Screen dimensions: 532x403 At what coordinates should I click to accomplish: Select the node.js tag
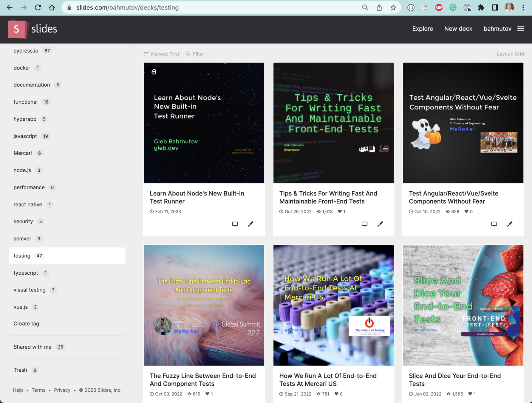click(67, 170)
